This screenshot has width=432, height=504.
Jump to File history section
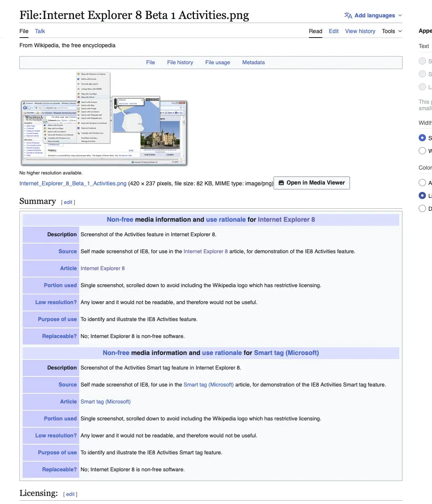[180, 63]
